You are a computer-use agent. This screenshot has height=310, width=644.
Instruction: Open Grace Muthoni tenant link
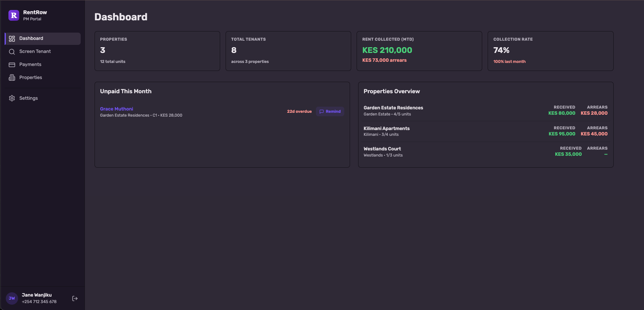click(116, 109)
